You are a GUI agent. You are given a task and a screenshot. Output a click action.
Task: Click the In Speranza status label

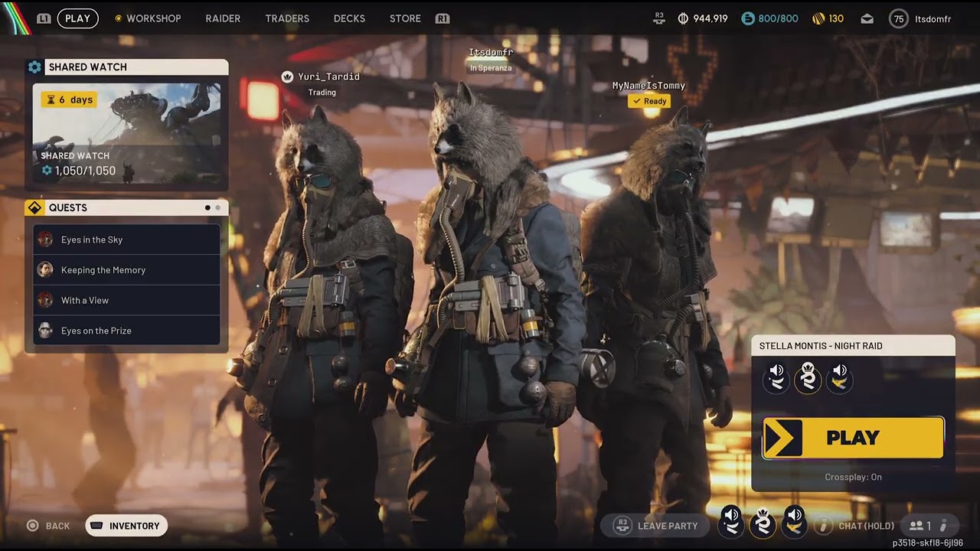point(491,68)
